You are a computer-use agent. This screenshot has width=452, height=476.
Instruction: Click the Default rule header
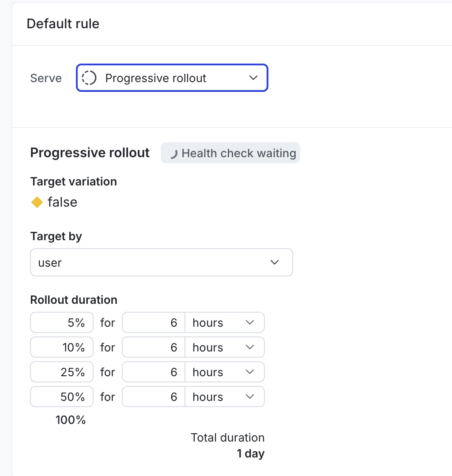click(x=63, y=24)
